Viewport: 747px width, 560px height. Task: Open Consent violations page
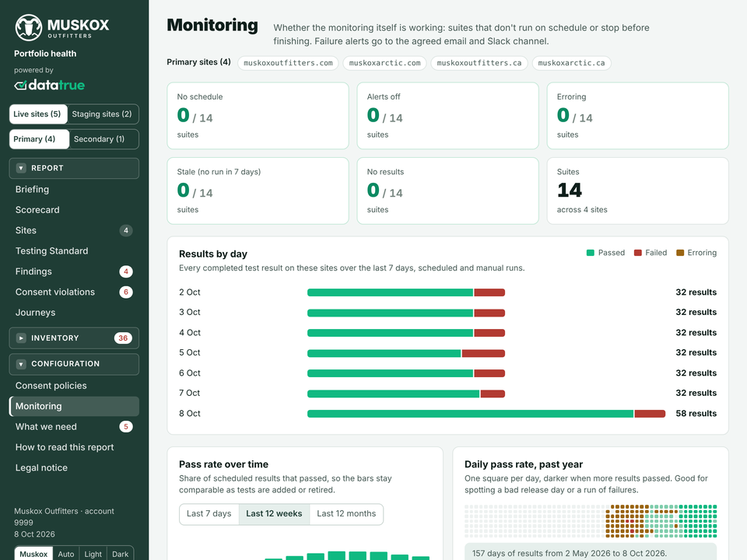[x=74, y=292]
